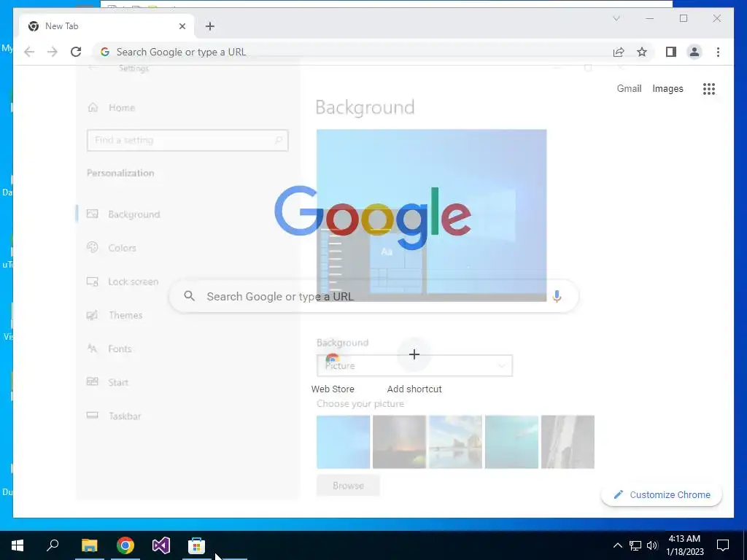Open the Gmail link

pyautogui.click(x=629, y=88)
